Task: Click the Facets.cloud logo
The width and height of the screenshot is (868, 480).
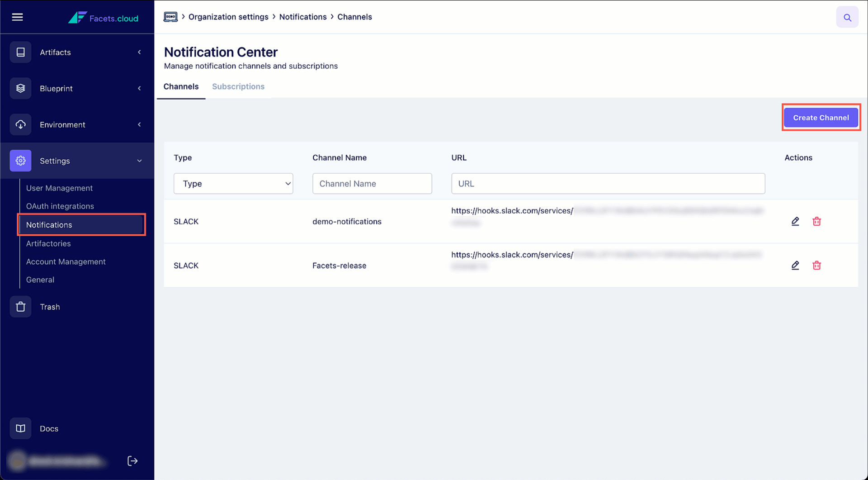Action: tap(103, 18)
